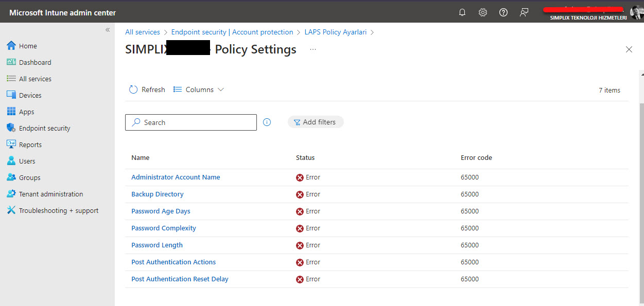Open the settings gear icon
This screenshot has width=644, height=306.
click(483, 12)
